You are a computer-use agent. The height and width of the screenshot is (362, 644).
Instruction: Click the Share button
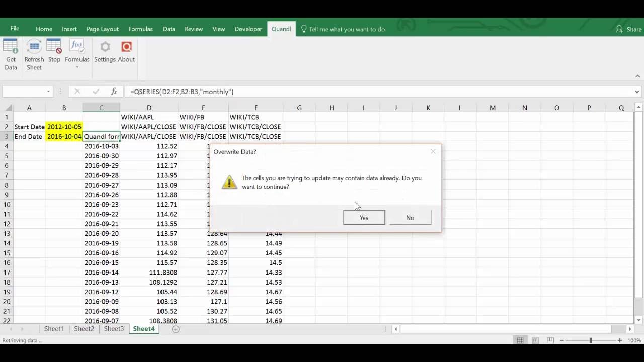pyautogui.click(x=628, y=29)
